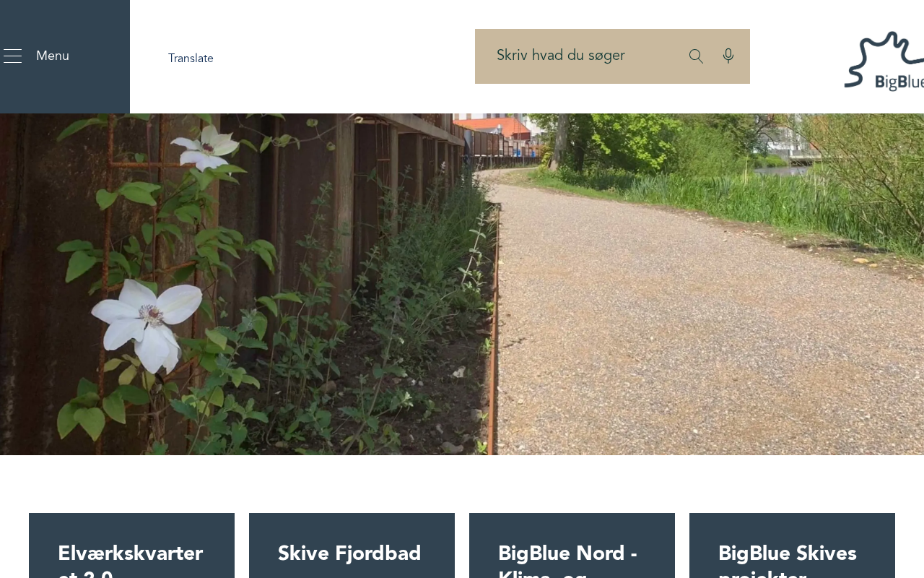Open the Elværkskvarteret 2.0 card
The height and width of the screenshot is (578, 924).
point(131,545)
